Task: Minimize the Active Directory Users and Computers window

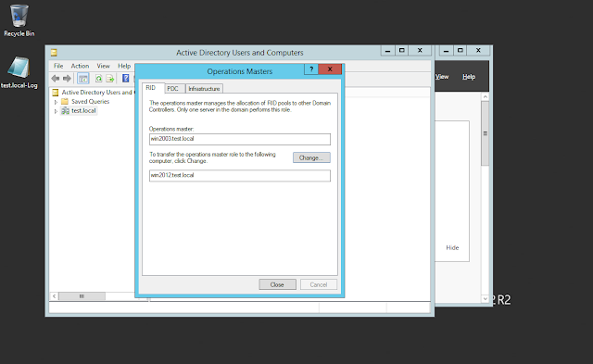Action: click(387, 50)
